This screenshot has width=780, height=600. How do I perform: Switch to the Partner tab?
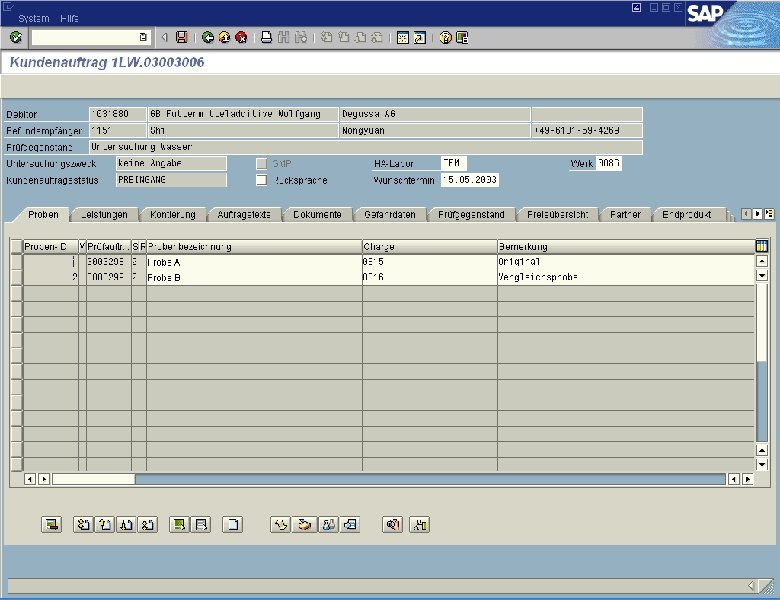625,214
